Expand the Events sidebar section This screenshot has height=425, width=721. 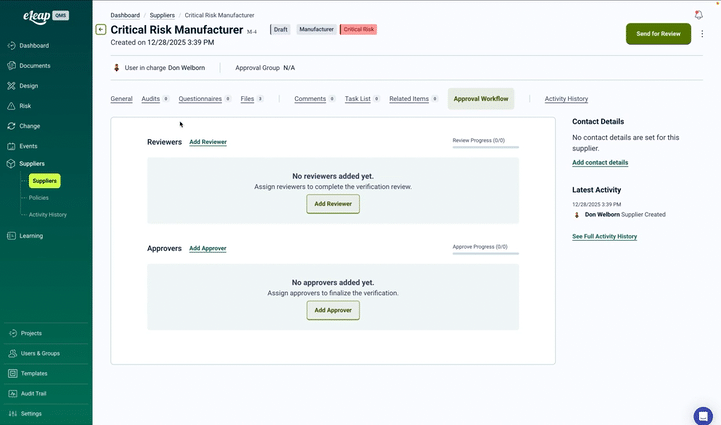(28, 146)
